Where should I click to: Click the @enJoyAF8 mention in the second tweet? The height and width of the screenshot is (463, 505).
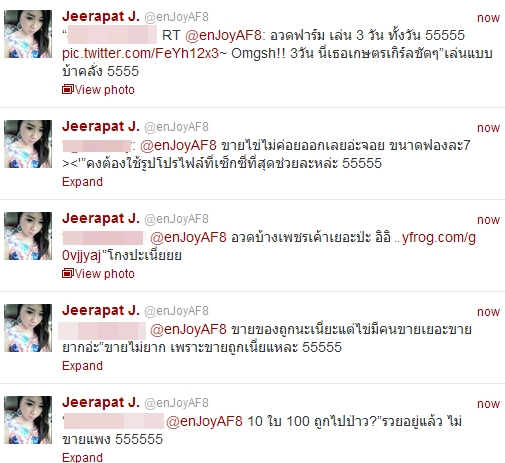[178, 145]
